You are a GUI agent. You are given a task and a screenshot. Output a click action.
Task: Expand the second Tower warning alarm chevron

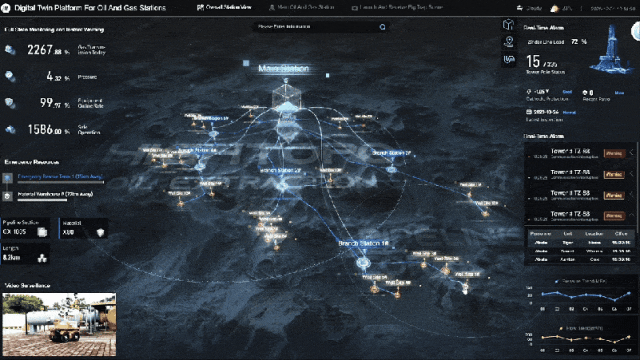(631, 173)
